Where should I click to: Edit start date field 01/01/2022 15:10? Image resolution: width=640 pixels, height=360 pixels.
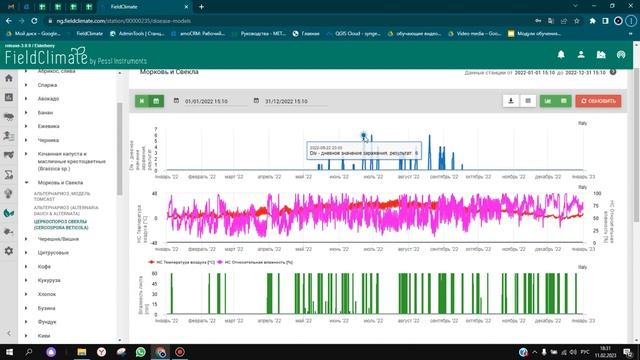pyautogui.click(x=215, y=101)
